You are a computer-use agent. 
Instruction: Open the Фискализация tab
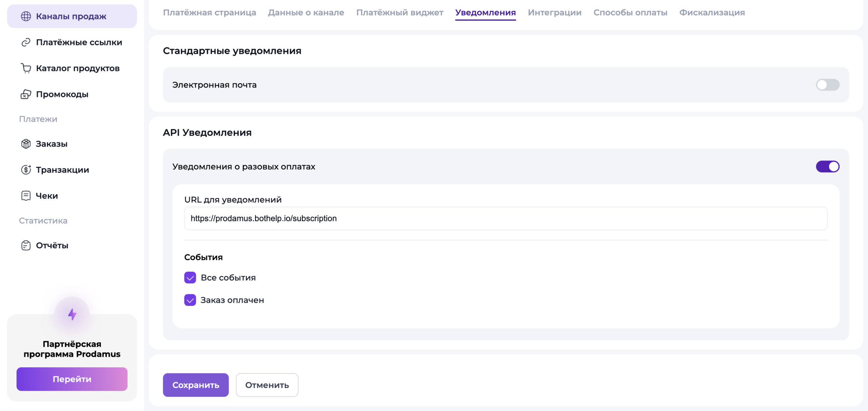point(712,13)
